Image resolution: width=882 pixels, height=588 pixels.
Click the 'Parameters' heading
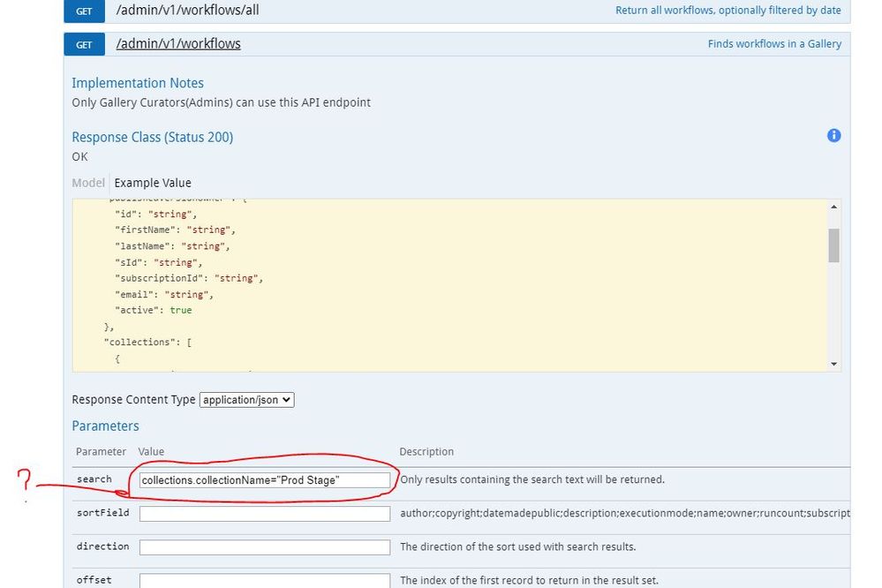coord(105,426)
